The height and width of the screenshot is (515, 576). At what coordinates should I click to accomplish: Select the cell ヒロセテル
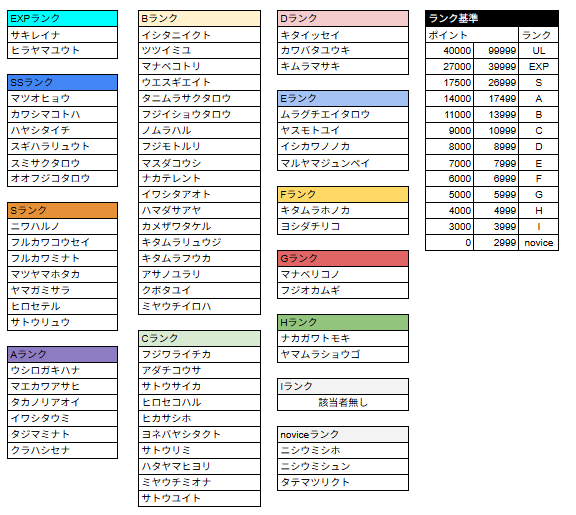coord(62,306)
